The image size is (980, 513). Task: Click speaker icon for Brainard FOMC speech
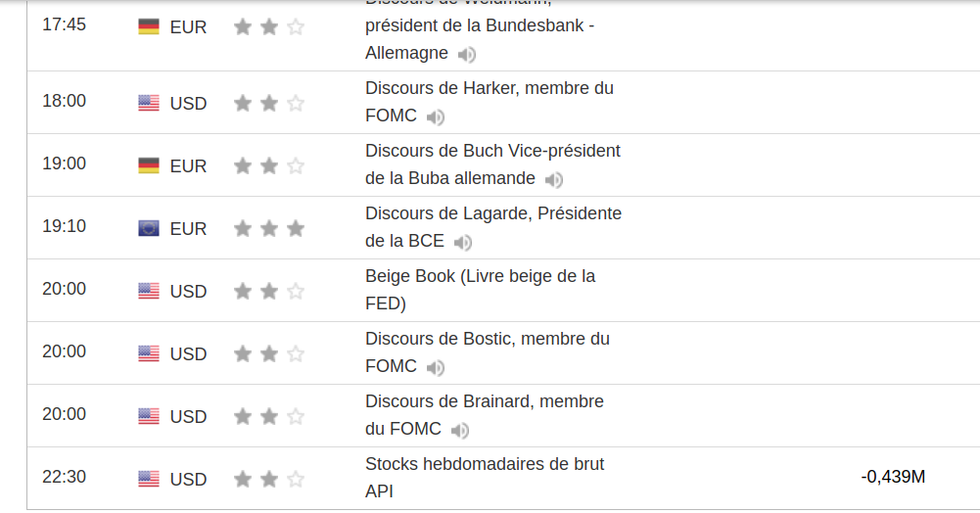click(x=460, y=431)
